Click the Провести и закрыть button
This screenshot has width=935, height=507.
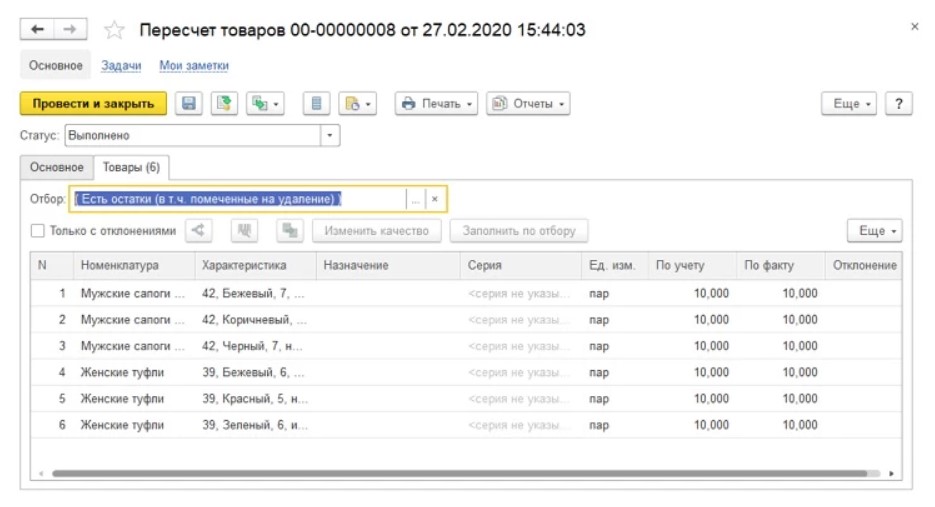click(x=93, y=103)
